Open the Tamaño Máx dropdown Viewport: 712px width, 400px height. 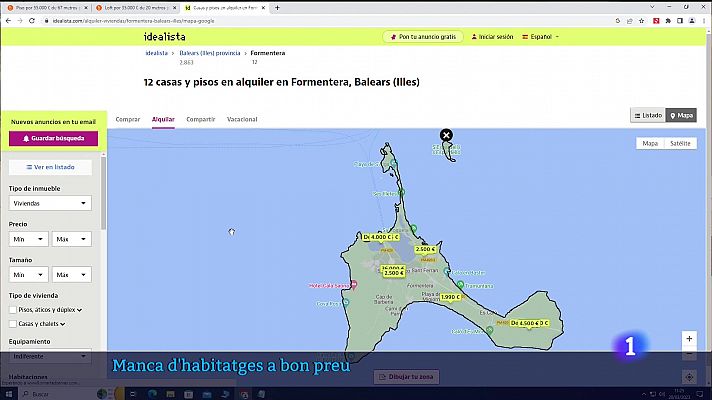point(71,275)
